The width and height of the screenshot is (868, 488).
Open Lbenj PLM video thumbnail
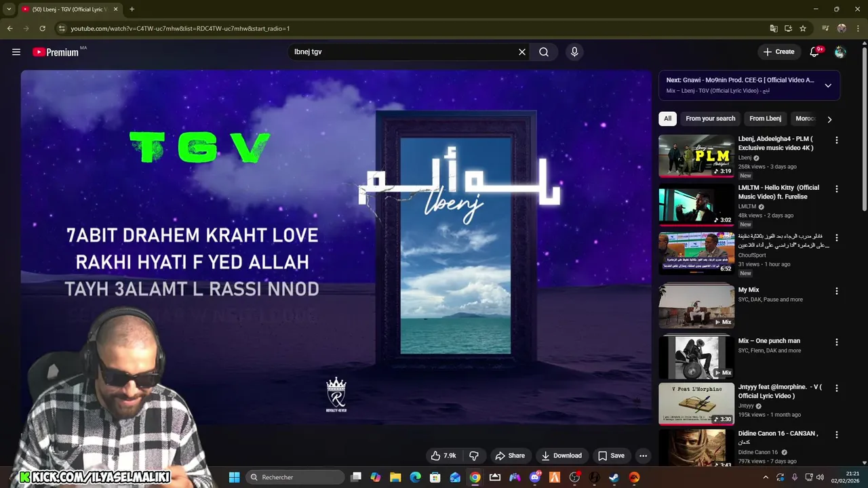click(x=696, y=156)
